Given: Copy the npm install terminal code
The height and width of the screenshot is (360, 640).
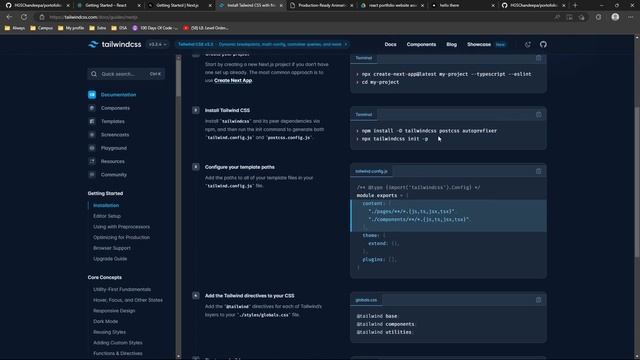Looking at the screenshot, I should coord(538,115).
